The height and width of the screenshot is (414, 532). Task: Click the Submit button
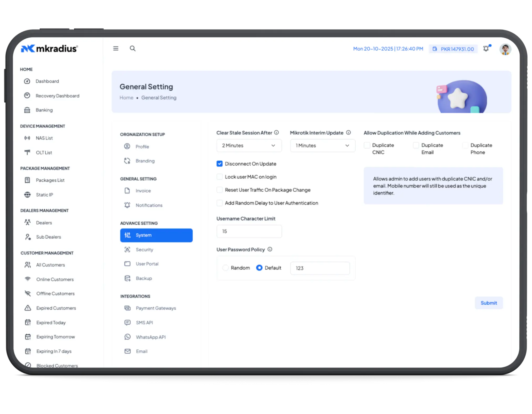(x=489, y=303)
